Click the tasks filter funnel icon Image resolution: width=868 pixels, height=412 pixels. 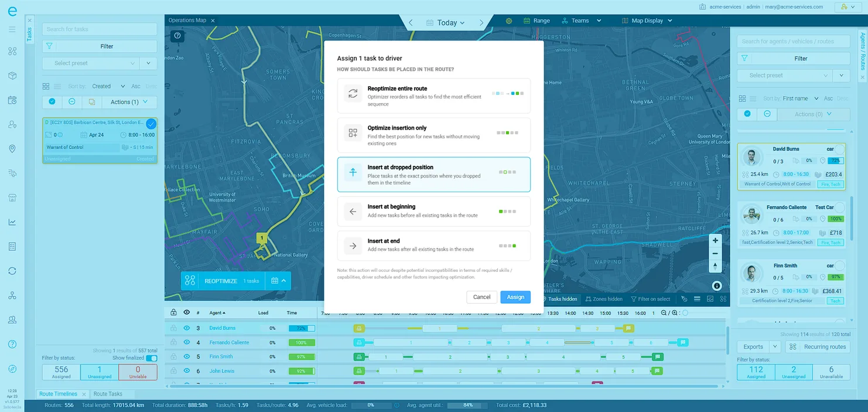coord(49,46)
